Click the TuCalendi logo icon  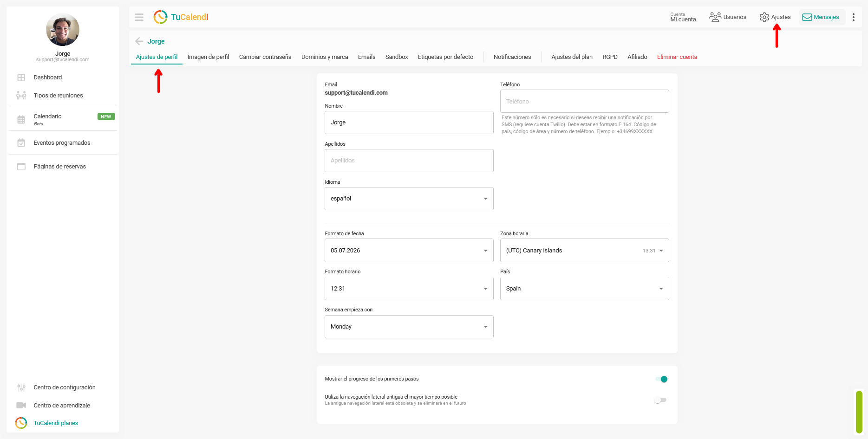160,17
